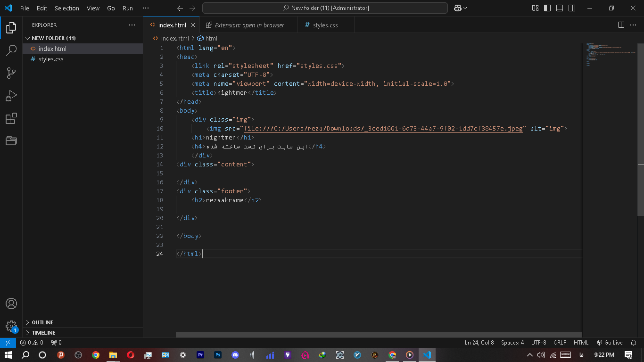Change language mode HTML in status bar

click(581, 343)
